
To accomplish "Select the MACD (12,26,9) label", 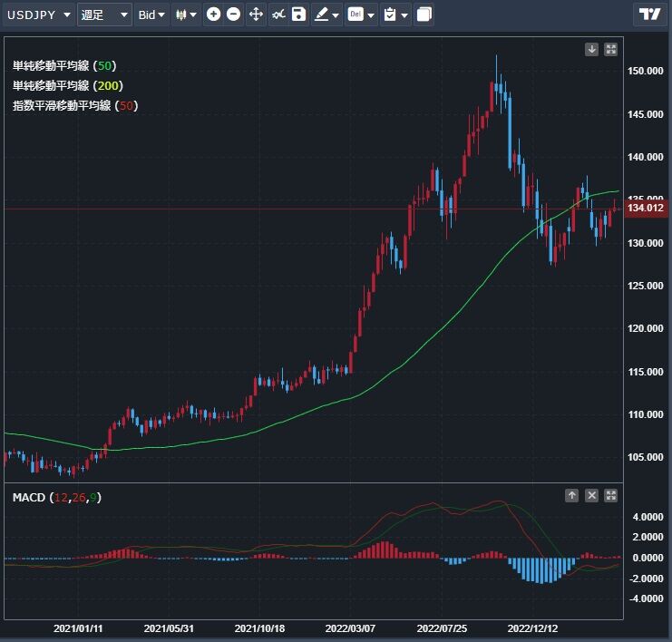I will (x=57, y=498).
